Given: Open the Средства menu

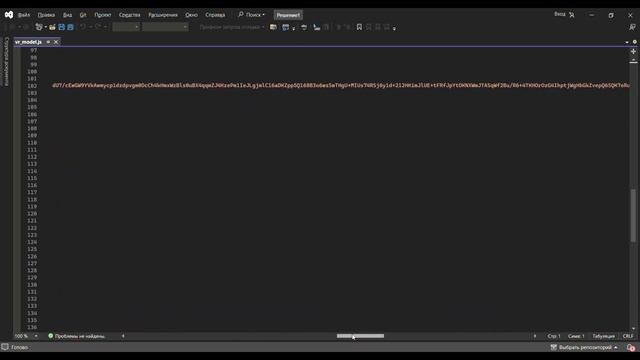Looking at the screenshot, I should click(x=129, y=15).
